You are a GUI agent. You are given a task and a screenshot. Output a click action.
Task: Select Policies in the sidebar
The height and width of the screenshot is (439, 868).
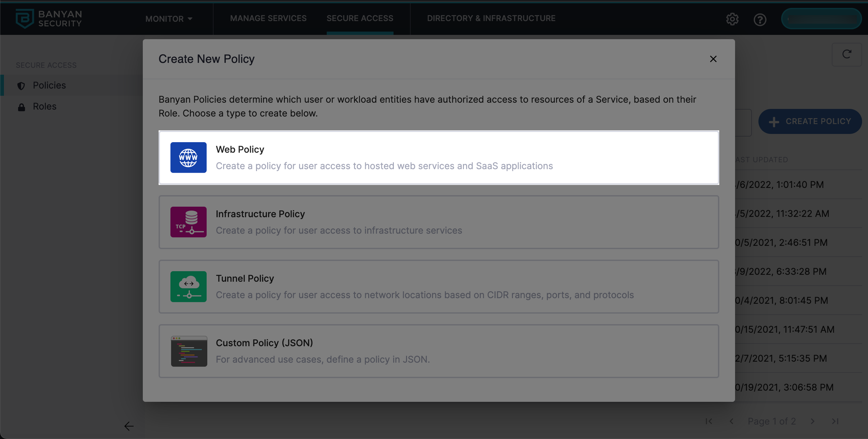(x=49, y=85)
